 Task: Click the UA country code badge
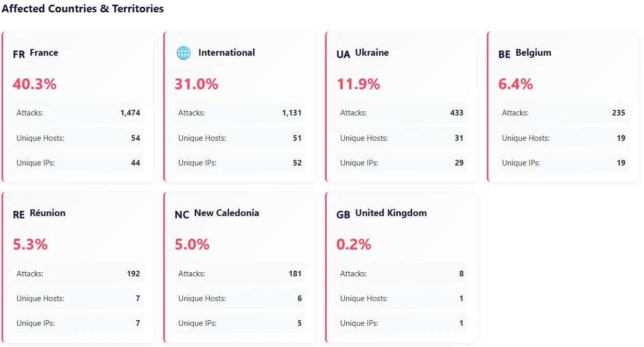click(x=343, y=54)
